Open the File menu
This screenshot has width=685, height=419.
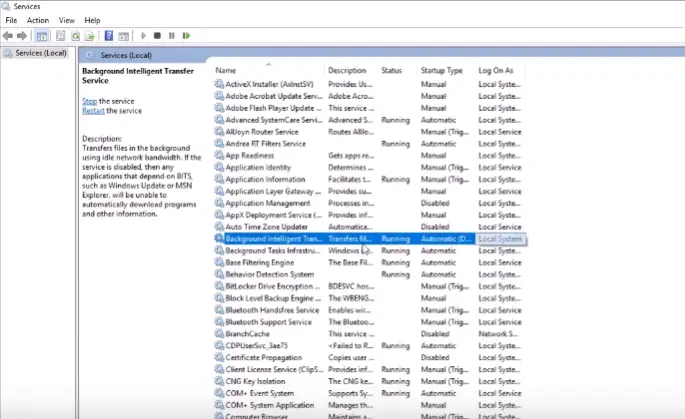coord(11,21)
